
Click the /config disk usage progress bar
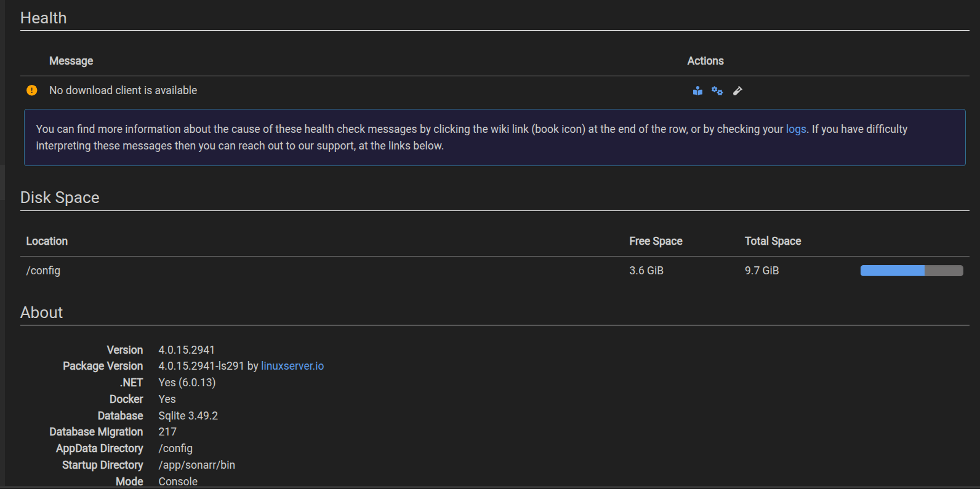(x=911, y=271)
